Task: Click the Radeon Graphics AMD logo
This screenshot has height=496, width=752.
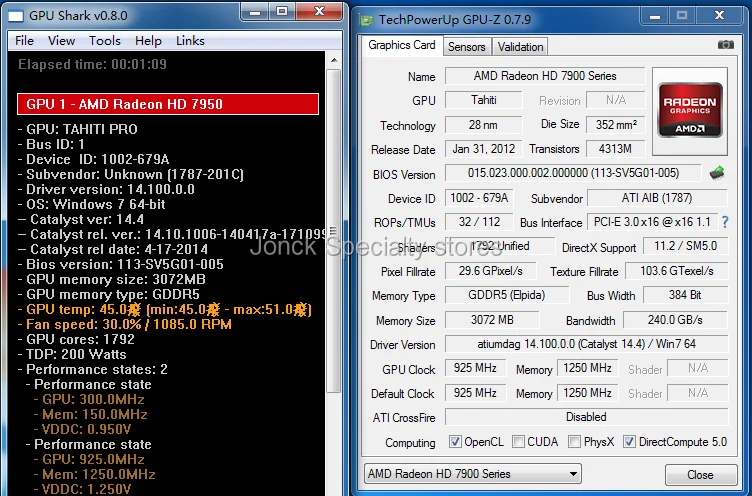Action: tap(690, 110)
